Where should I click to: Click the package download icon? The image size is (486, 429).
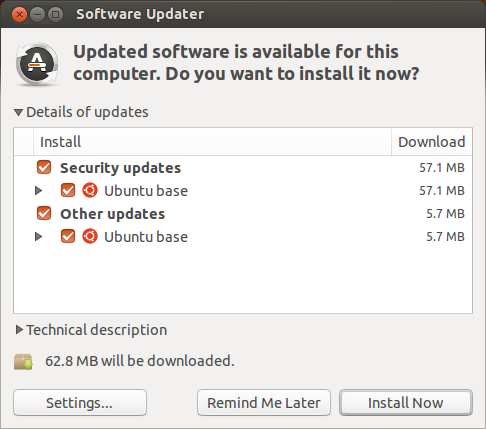[23, 362]
